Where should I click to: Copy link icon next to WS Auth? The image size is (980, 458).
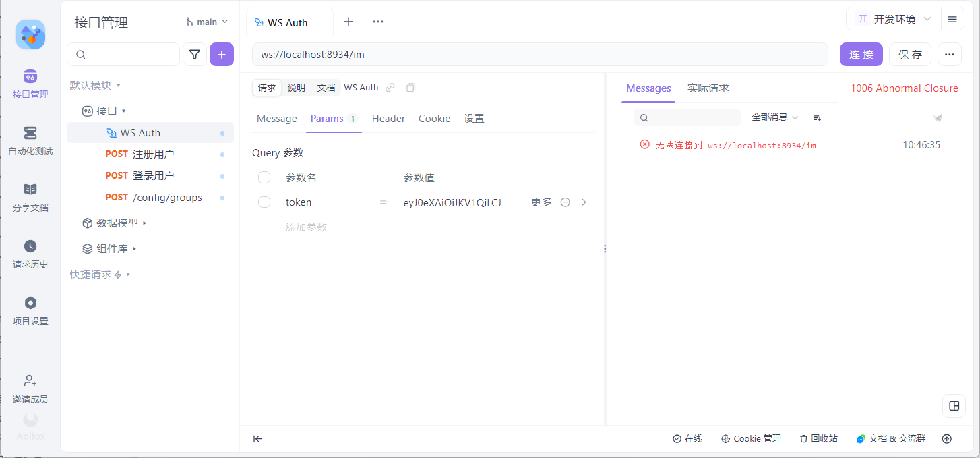tap(390, 88)
